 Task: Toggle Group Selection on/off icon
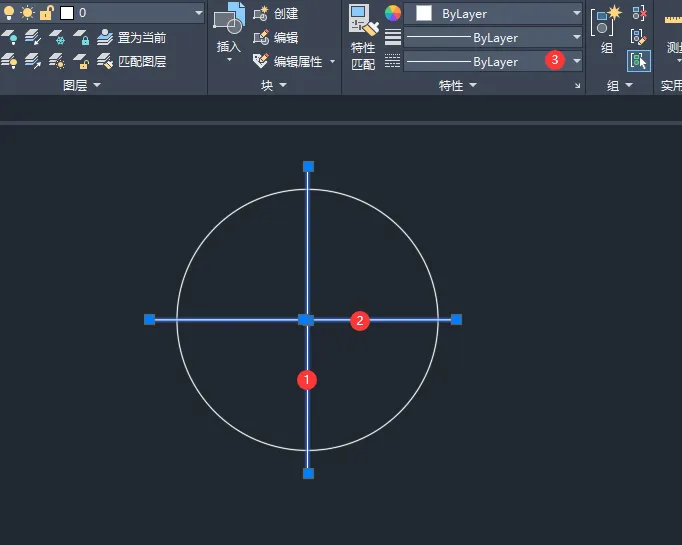[639, 61]
